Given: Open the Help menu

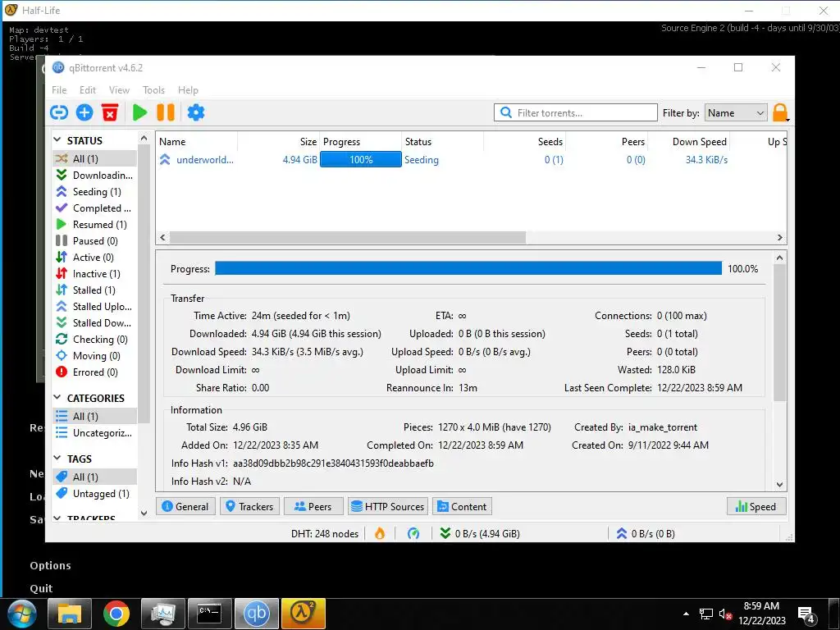Looking at the screenshot, I should (x=188, y=90).
